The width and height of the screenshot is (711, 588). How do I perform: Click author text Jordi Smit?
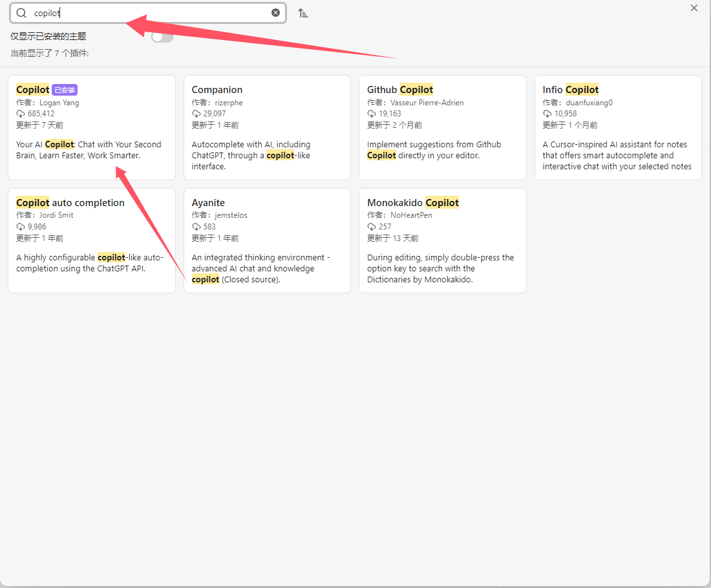(56, 215)
